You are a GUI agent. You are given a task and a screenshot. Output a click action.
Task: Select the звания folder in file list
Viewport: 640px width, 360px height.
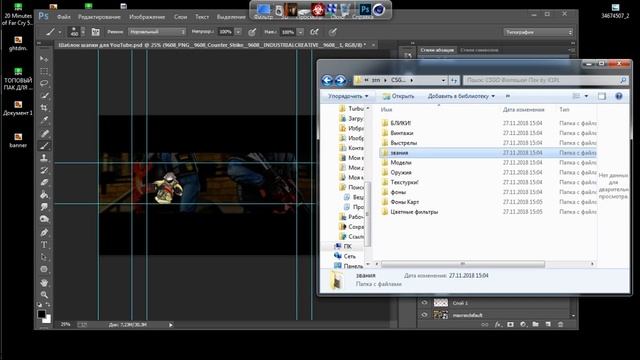click(x=488, y=153)
